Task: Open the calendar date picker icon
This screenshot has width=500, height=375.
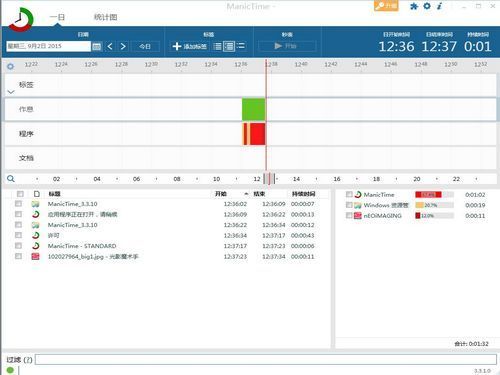Action: [x=97, y=46]
